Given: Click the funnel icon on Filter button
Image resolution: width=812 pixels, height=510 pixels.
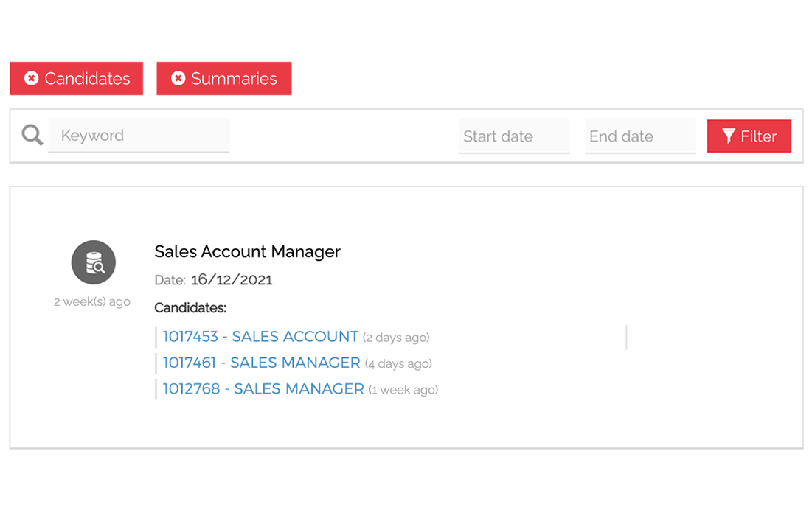Looking at the screenshot, I should (729, 136).
